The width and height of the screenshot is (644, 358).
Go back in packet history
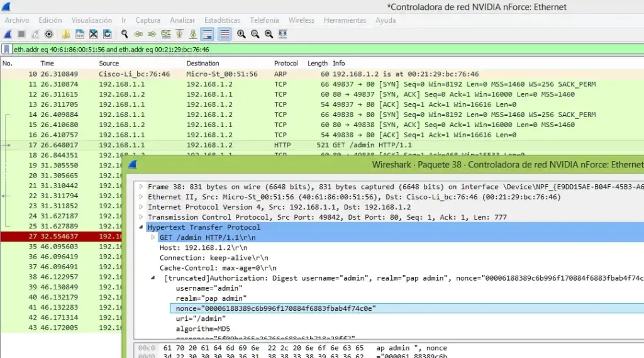click(x=138, y=34)
